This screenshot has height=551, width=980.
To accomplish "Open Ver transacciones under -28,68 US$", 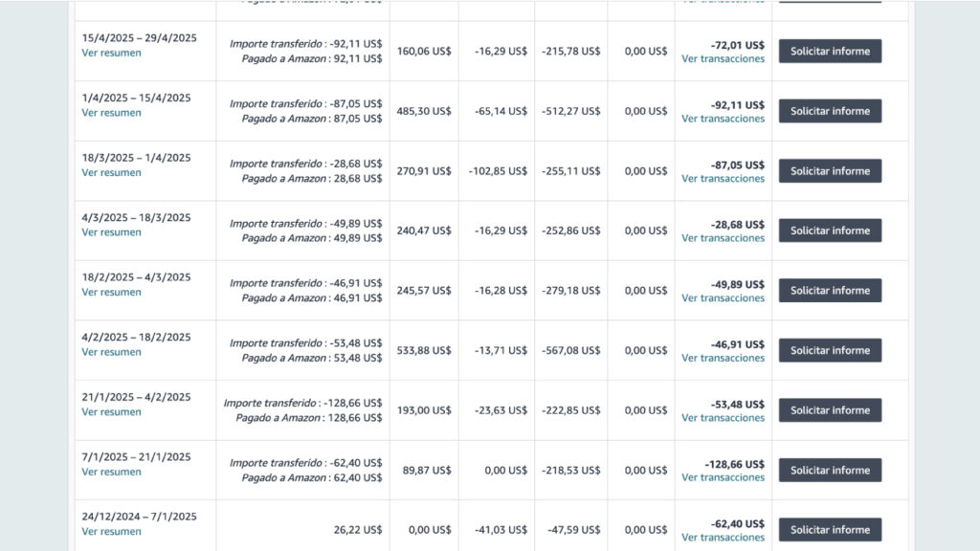I will tap(723, 238).
